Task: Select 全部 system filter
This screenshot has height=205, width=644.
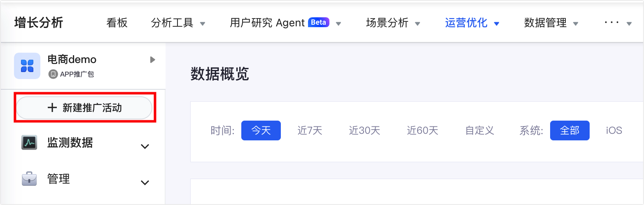Action: click(x=569, y=130)
